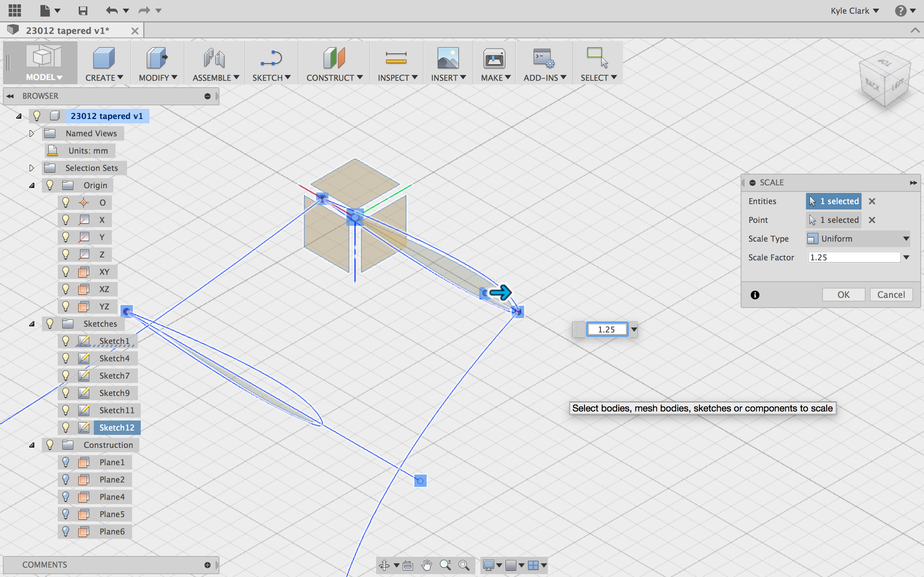The width and height of the screenshot is (924, 577).
Task: Toggle visibility of XY origin plane
Action: click(x=66, y=272)
